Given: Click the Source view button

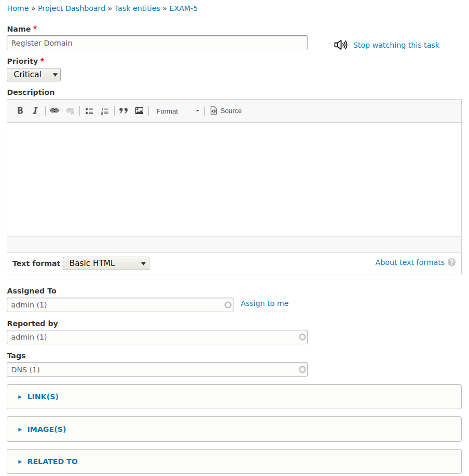Looking at the screenshot, I should (226, 110).
